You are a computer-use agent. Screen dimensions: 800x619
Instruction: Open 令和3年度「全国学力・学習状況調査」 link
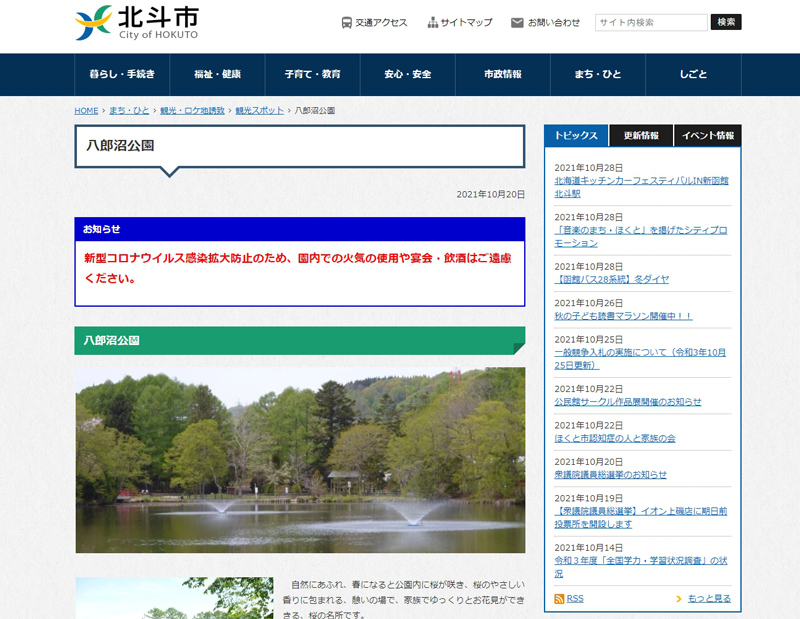(x=641, y=567)
